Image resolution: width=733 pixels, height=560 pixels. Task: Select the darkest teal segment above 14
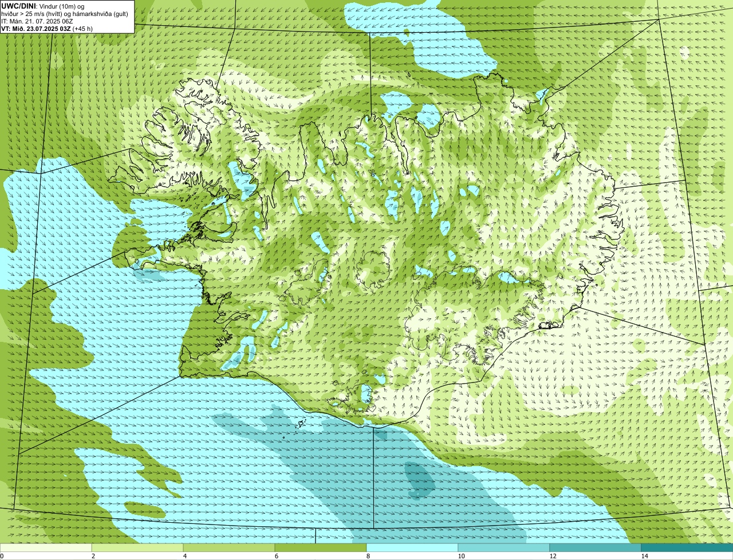coord(687,547)
